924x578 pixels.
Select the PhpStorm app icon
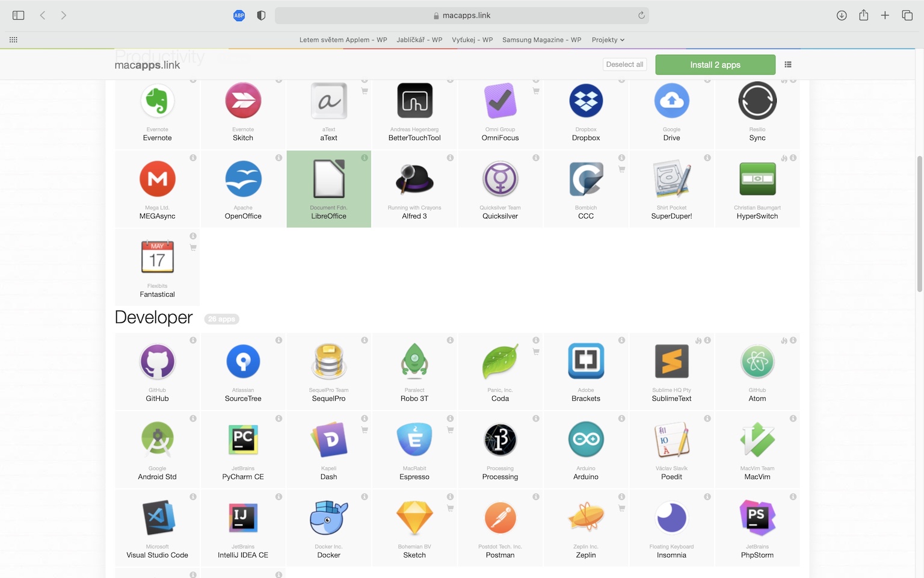point(757,518)
